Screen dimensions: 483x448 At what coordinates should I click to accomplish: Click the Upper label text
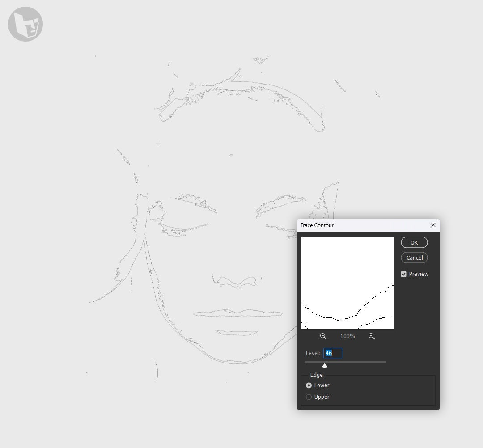322,397
